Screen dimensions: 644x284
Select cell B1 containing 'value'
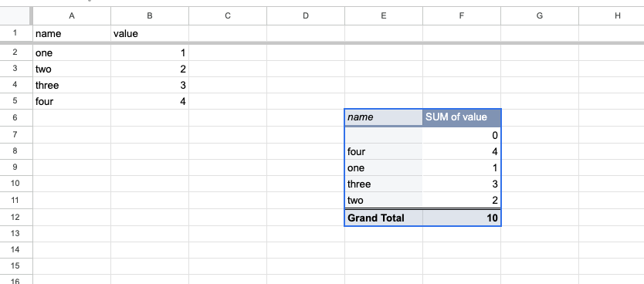[x=150, y=33]
